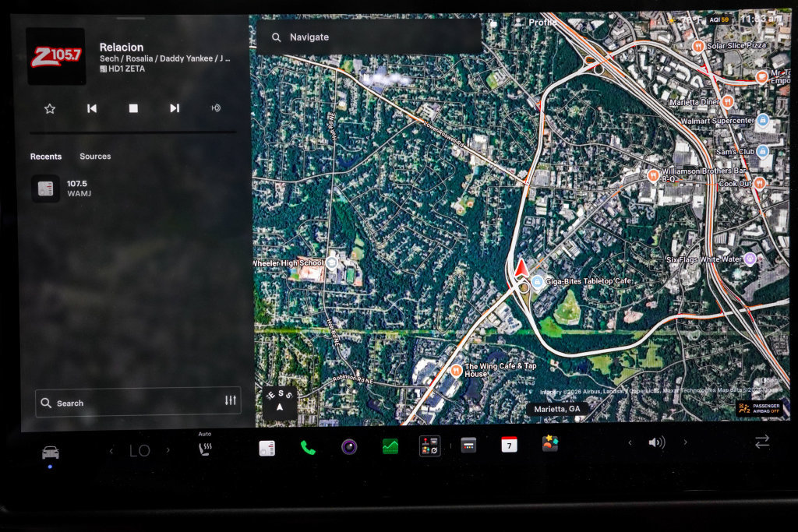Decrease the driver temperature with left arrow
The height and width of the screenshot is (532, 798).
[111, 451]
